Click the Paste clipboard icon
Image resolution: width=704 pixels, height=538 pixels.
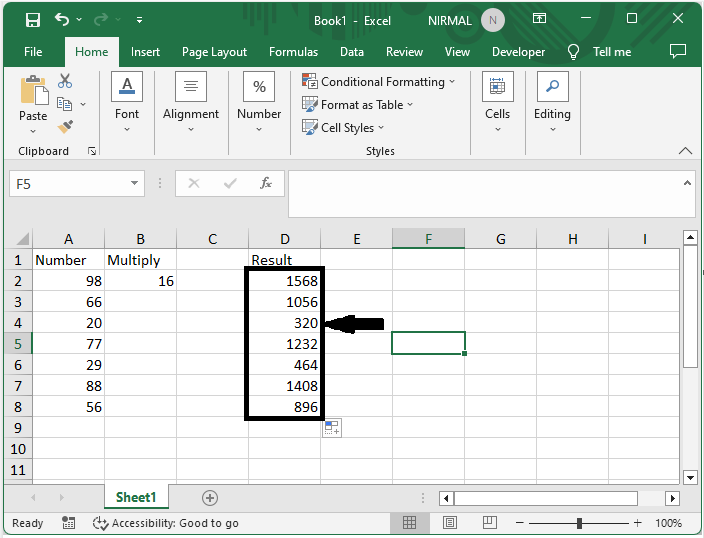(33, 91)
